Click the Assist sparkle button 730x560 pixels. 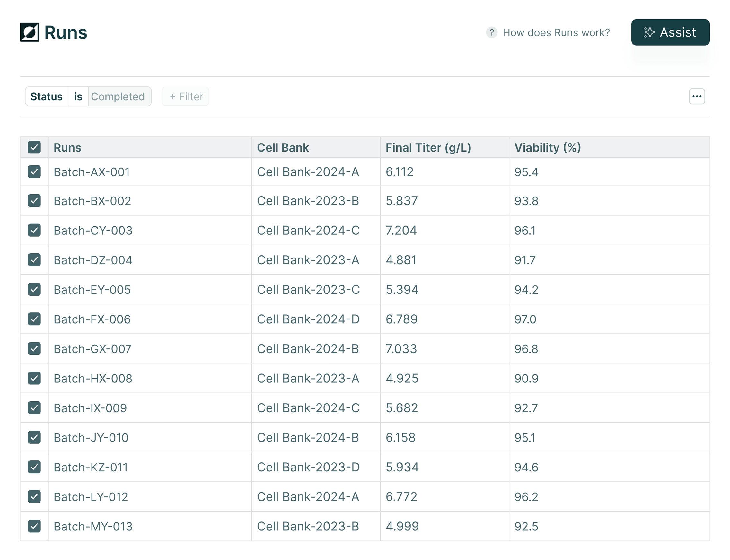tap(670, 32)
